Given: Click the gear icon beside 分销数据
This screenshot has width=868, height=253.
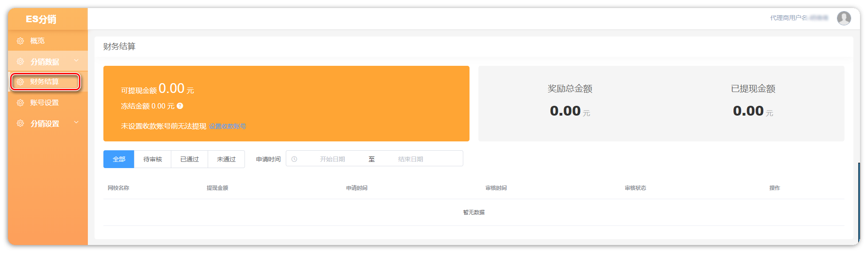Looking at the screenshot, I should (x=20, y=61).
